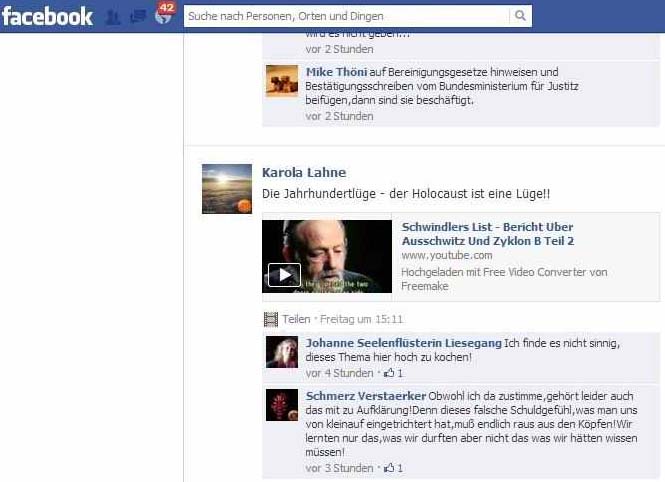Click the Mike Thöni name link

[x=334, y=72]
